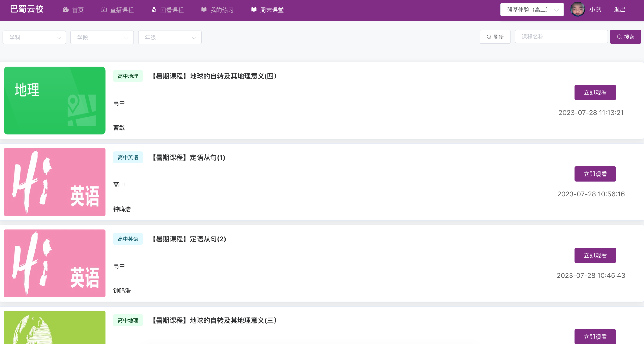Go to 直播课程 tab
Screen dimensions: 644x344
point(122,10)
